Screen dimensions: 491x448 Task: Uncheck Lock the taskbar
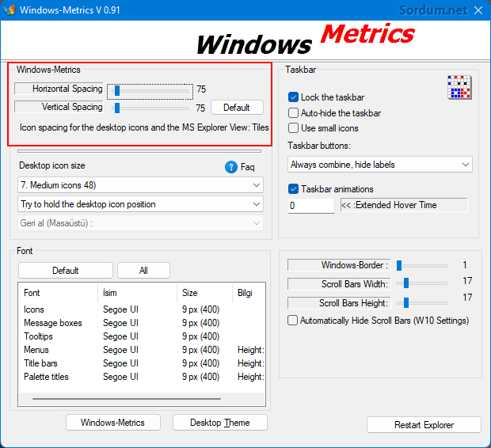tap(293, 97)
